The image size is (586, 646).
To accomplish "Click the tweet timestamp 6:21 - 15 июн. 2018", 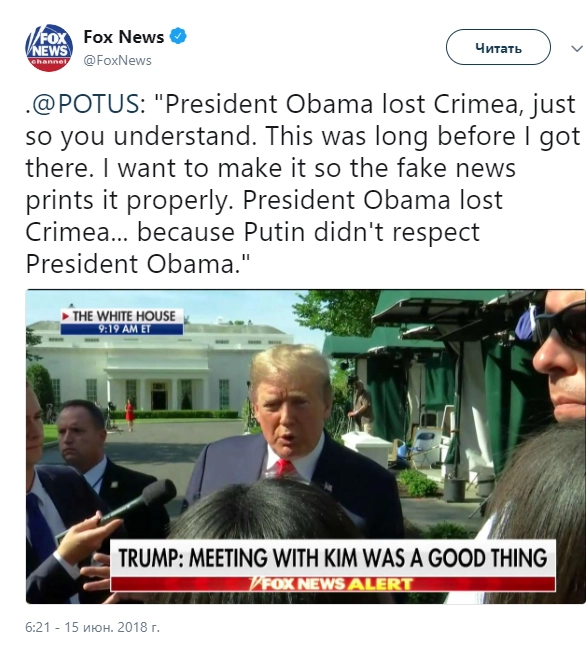I will (x=92, y=627).
